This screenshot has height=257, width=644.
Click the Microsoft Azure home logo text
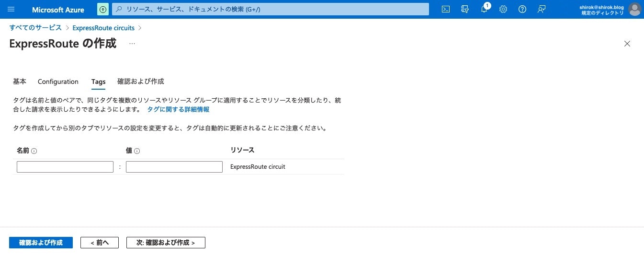click(58, 10)
